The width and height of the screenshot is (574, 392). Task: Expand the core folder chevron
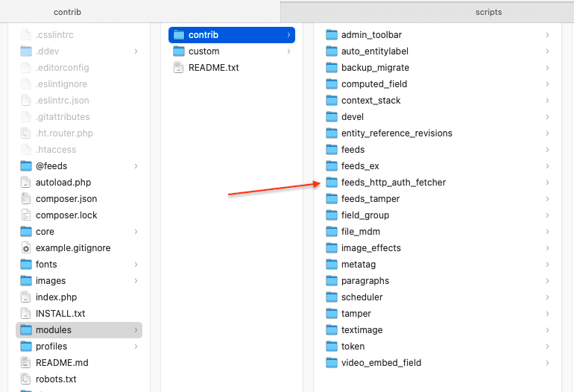(x=136, y=232)
